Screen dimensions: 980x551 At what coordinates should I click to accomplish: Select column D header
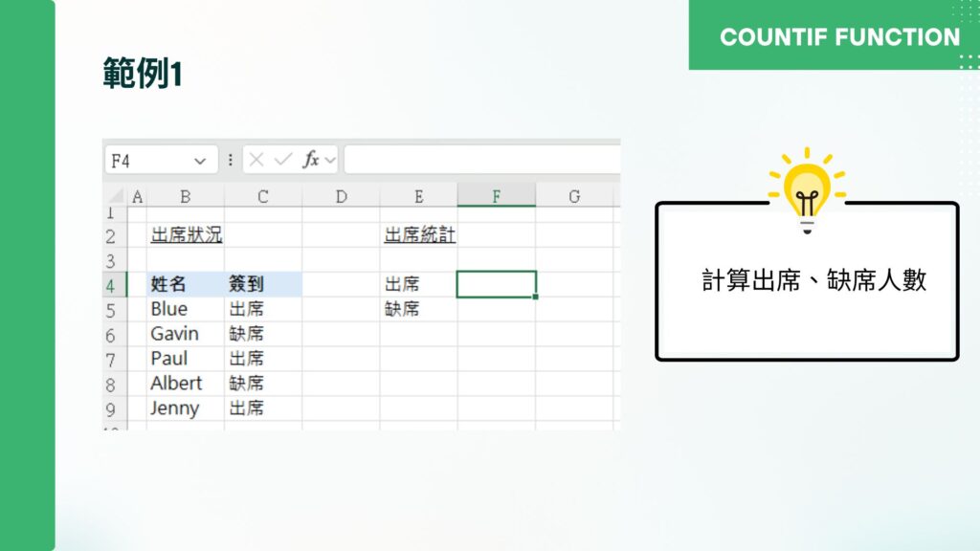342,197
